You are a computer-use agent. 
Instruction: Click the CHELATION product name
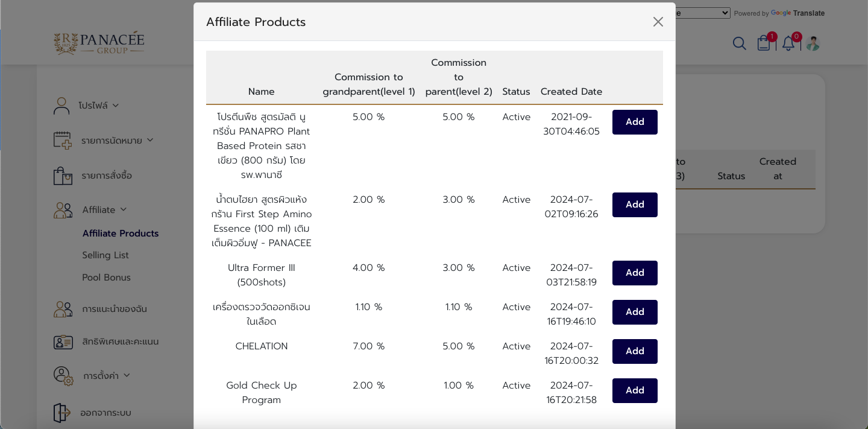pos(262,346)
